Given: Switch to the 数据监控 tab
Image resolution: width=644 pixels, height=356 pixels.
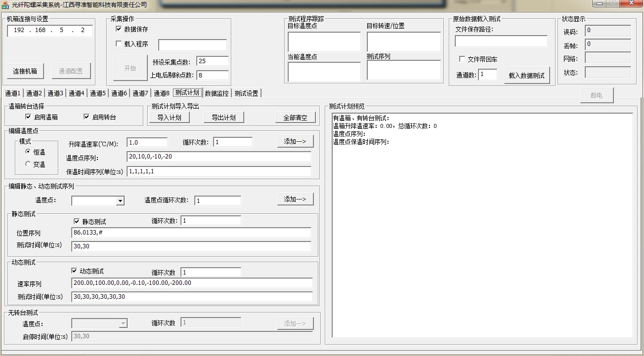Looking at the screenshot, I should point(217,93).
